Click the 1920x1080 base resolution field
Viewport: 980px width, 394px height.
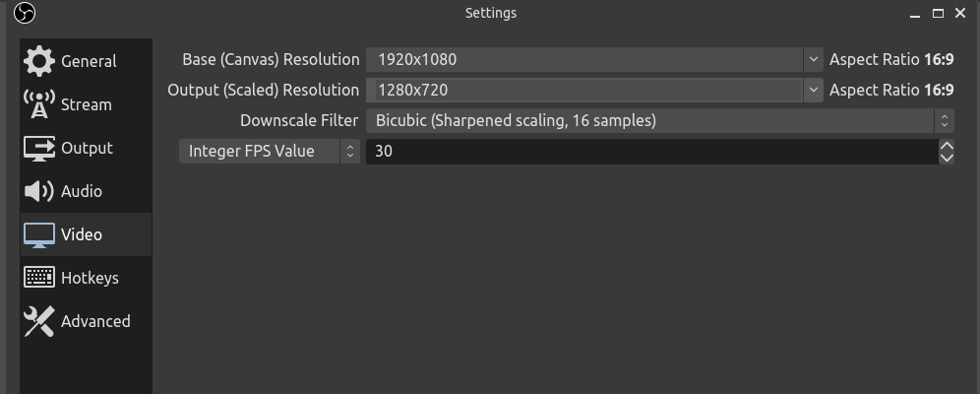(x=585, y=59)
